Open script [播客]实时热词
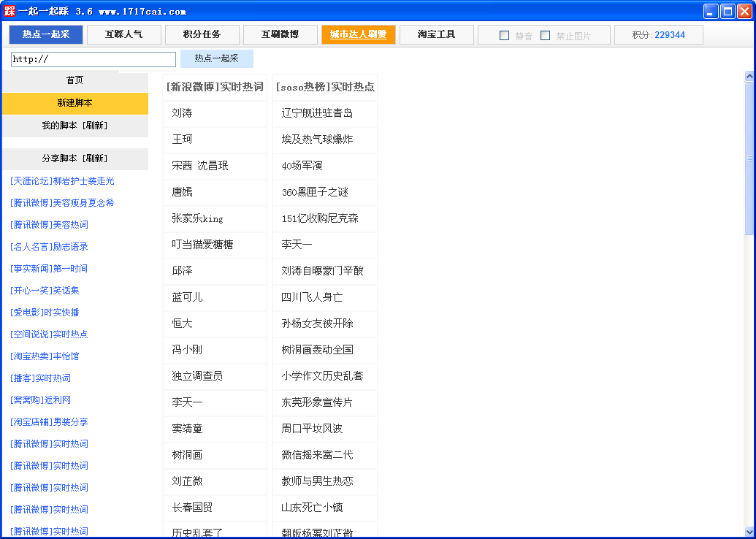 pyautogui.click(x=40, y=378)
